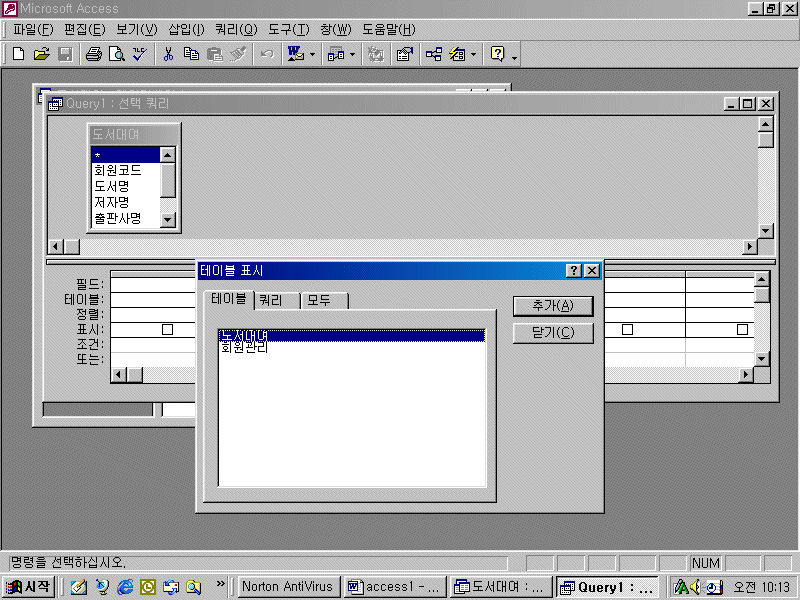This screenshot has width=800, height=600.
Task: Click the New database toolbar icon
Action: (x=18, y=54)
